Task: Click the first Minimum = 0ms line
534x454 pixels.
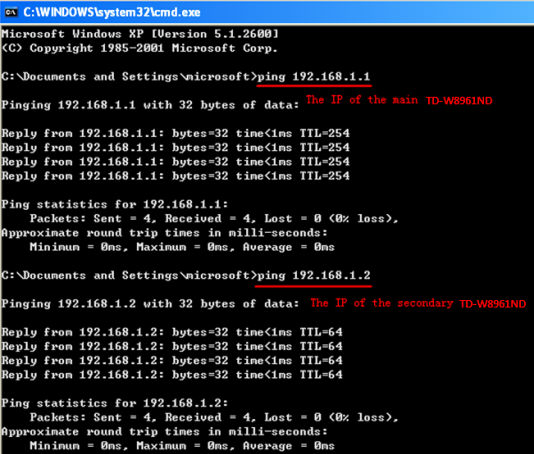Action: (x=182, y=247)
